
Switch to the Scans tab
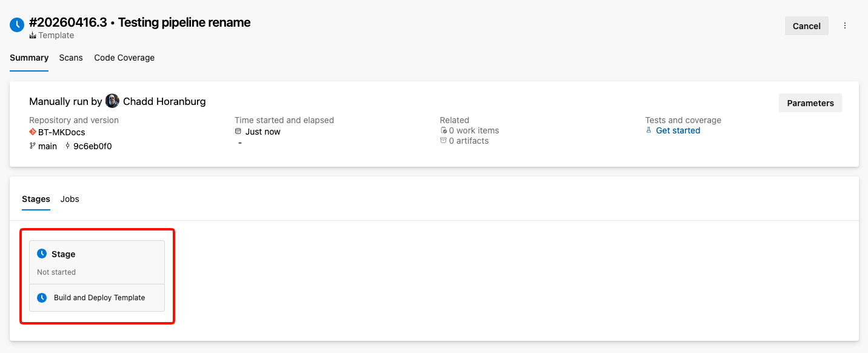pos(71,58)
